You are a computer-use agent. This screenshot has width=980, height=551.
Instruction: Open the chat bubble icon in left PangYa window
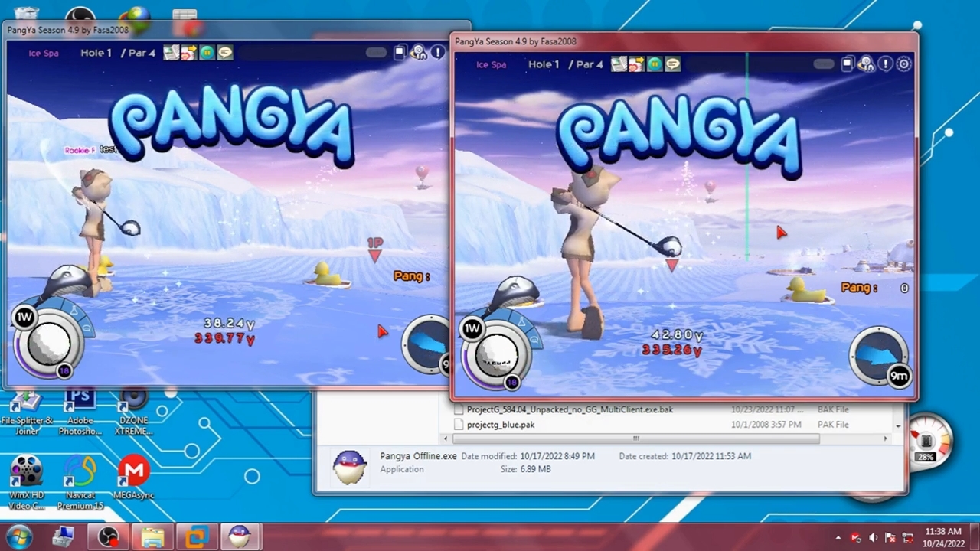point(225,52)
